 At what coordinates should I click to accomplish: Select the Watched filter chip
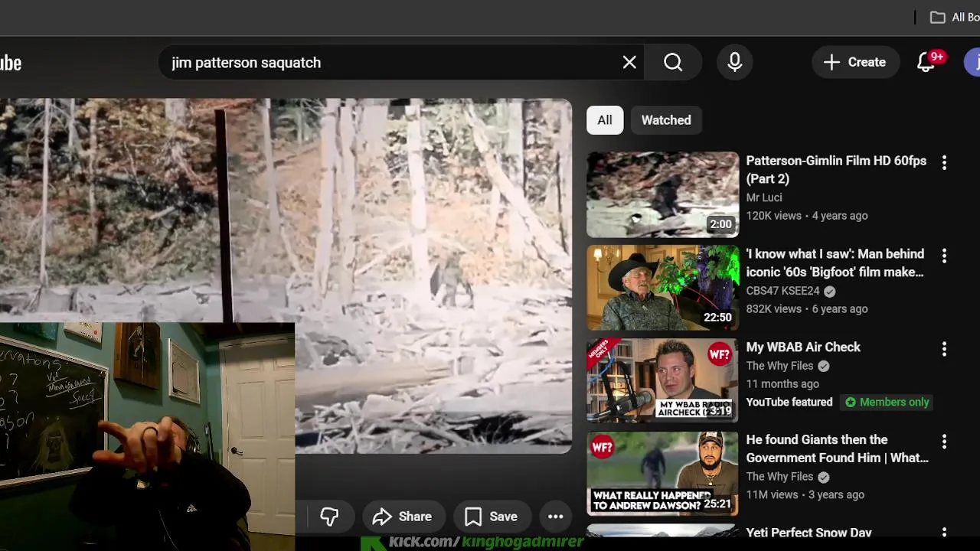coord(666,120)
